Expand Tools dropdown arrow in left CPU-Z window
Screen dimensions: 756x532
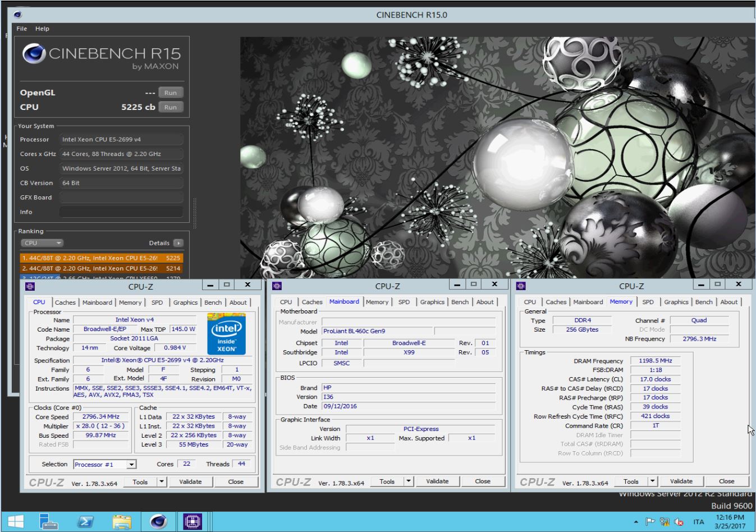click(162, 482)
